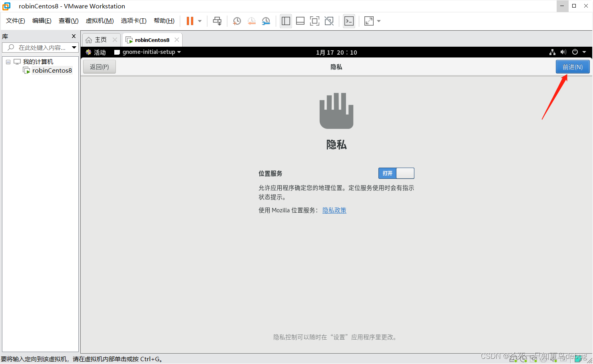
Task: Open the 选项卡(T) menu
Action: tap(134, 21)
